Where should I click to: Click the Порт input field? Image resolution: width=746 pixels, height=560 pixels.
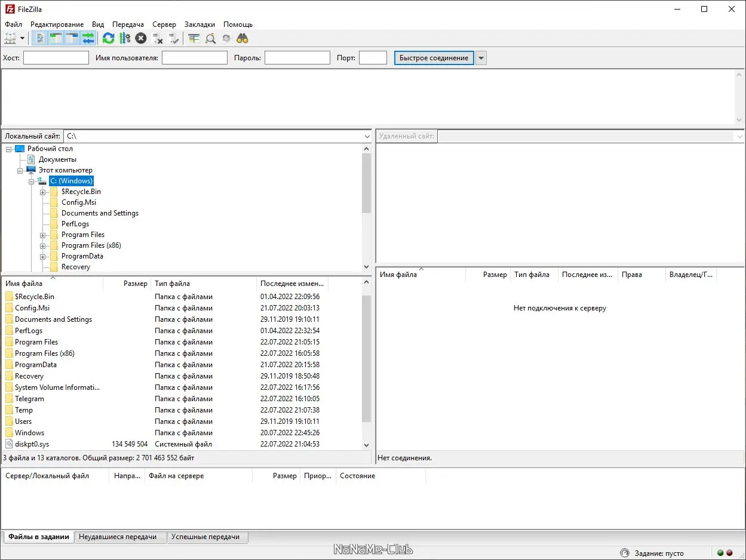point(373,58)
